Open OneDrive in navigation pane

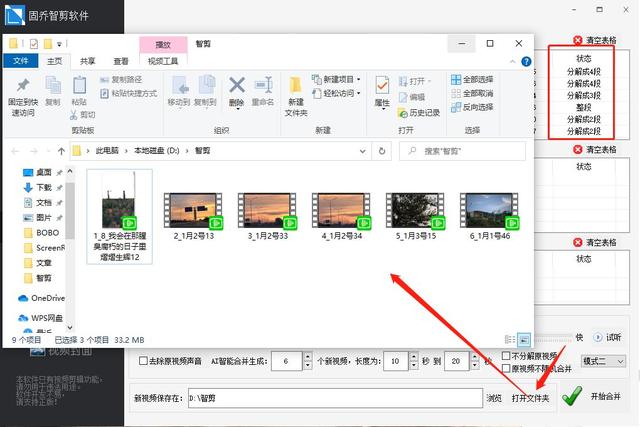tap(41, 298)
